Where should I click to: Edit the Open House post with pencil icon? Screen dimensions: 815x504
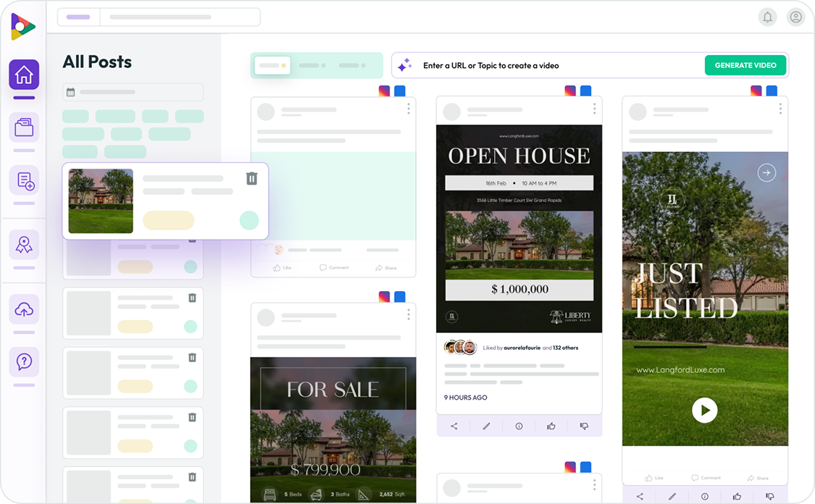coord(487,426)
